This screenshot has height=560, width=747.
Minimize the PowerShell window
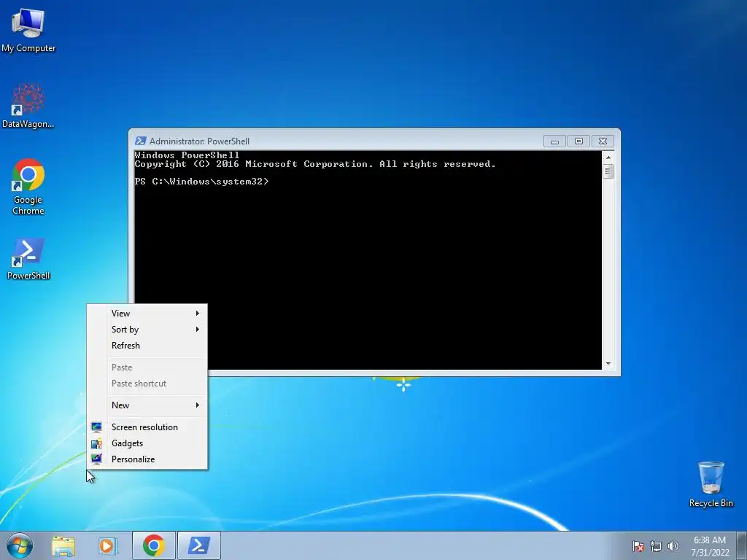tap(554, 141)
